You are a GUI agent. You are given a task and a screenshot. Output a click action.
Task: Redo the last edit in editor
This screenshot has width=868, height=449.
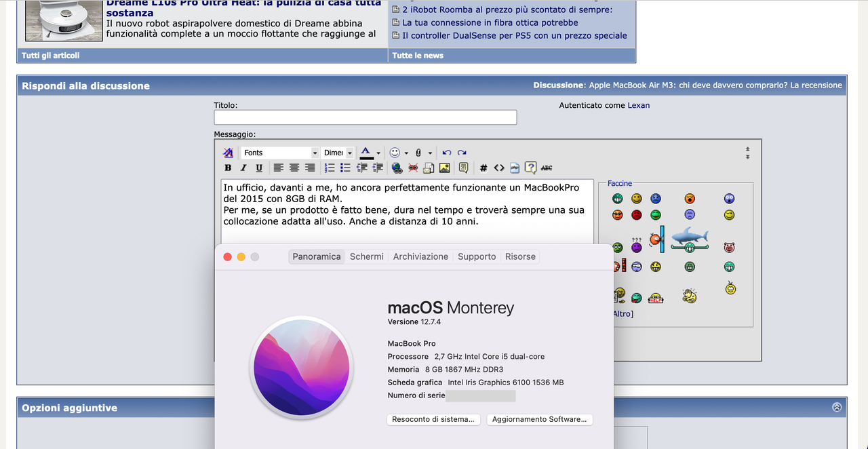(462, 153)
